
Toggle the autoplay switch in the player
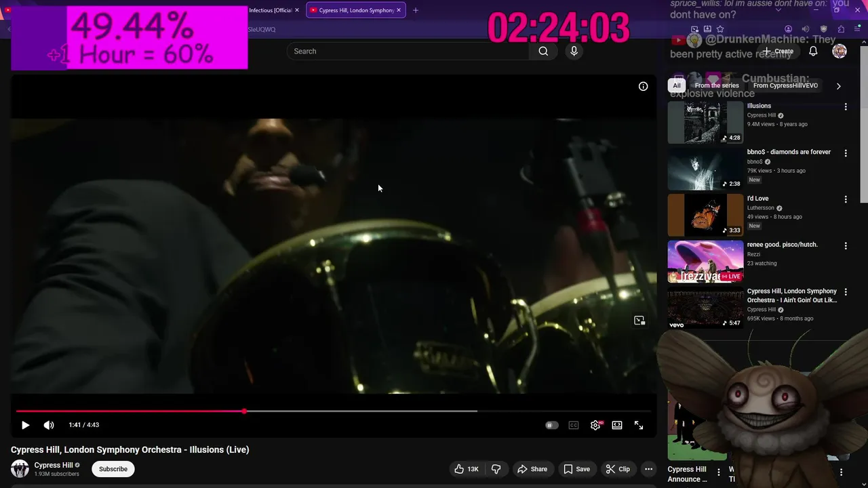coord(552,425)
